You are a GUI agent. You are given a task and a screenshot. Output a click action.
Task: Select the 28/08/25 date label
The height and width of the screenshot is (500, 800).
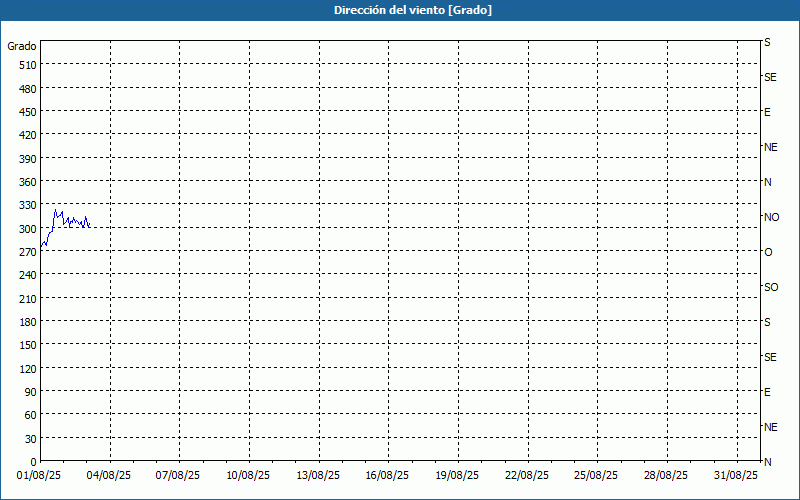666,476
